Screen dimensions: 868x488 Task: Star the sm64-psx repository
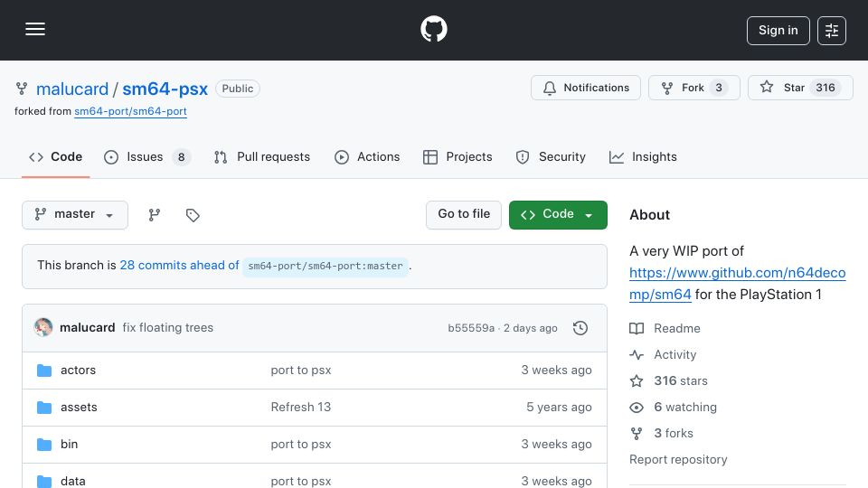(x=800, y=88)
